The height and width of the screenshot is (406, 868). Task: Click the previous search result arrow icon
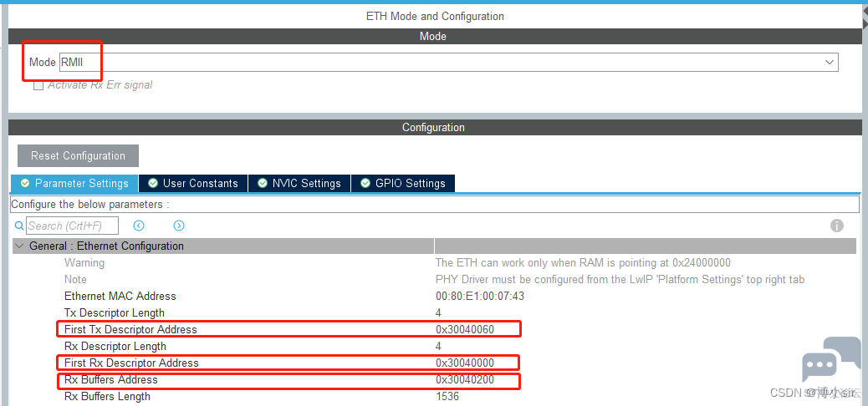pyautogui.click(x=139, y=226)
